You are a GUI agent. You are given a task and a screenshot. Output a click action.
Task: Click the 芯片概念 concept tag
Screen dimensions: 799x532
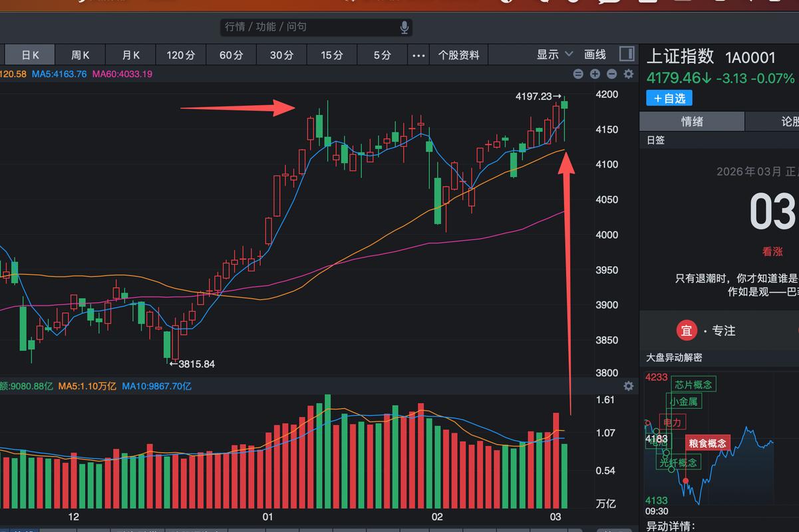(693, 384)
